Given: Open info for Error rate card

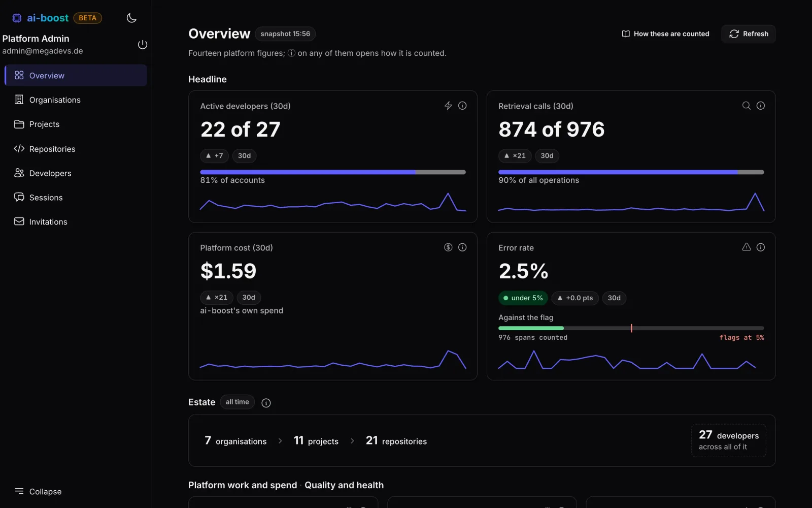Looking at the screenshot, I should point(761,247).
